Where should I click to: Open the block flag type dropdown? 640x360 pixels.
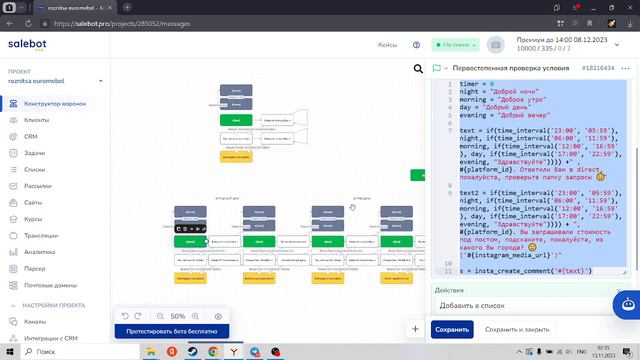440,68
